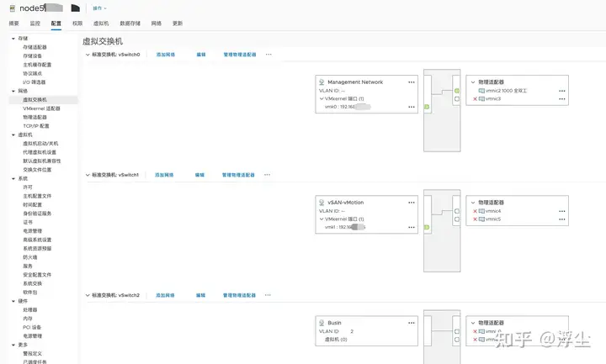Click the Busin port group icon
606x364 pixels.
click(322, 323)
